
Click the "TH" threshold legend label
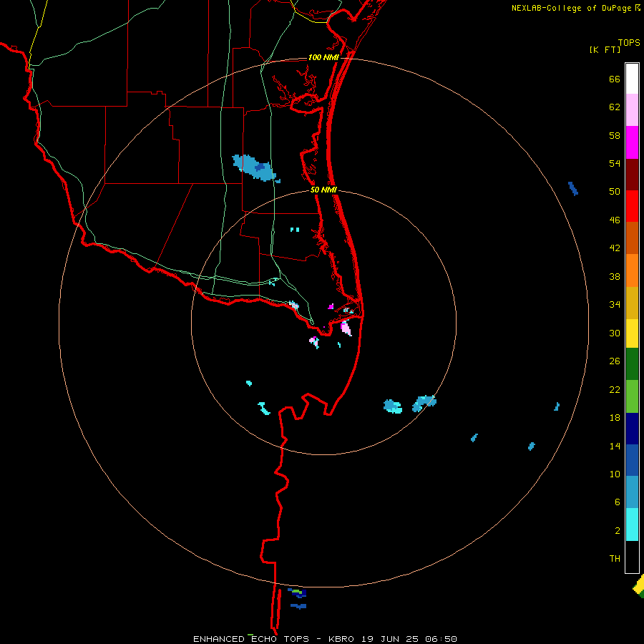(x=615, y=559)
